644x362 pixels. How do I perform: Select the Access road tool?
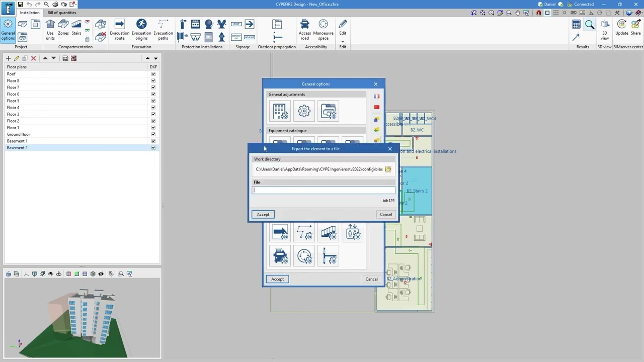coord(305,30)
